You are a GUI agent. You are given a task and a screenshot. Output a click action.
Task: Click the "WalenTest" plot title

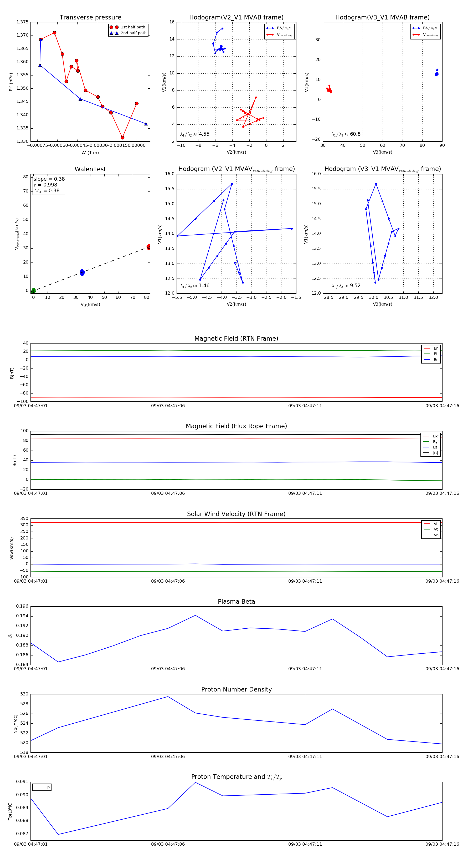(x=90, y=169)
